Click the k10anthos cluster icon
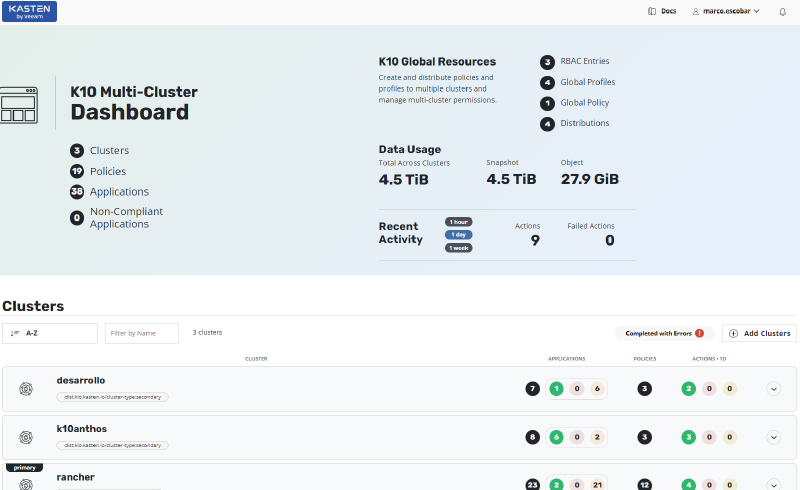 [x=26, y=437]
